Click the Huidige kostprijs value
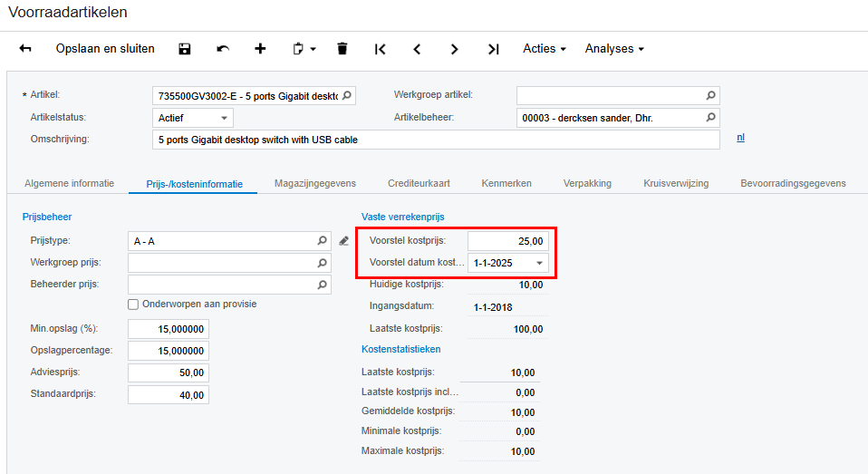Screen dimensions: 868x474 [531, 285]
